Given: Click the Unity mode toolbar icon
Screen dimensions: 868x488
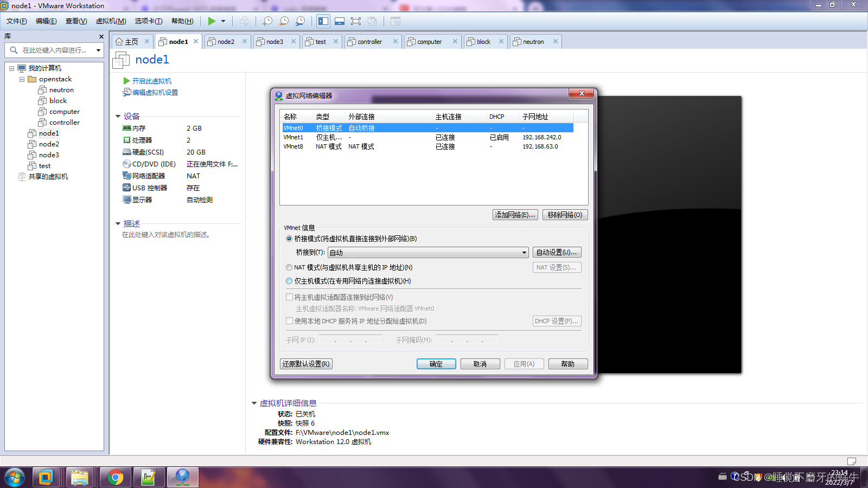Looking at the screenshot, I should pyautogui.click(x=372, y=21).
